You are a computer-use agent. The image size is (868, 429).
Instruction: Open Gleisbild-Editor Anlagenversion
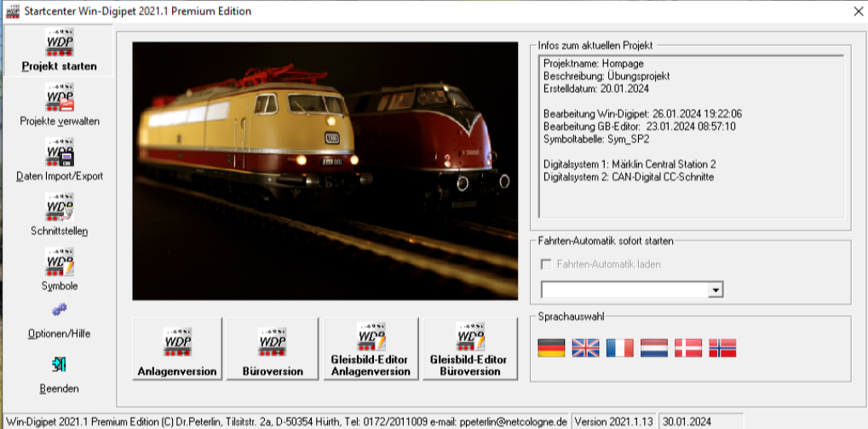click(371, 350)
